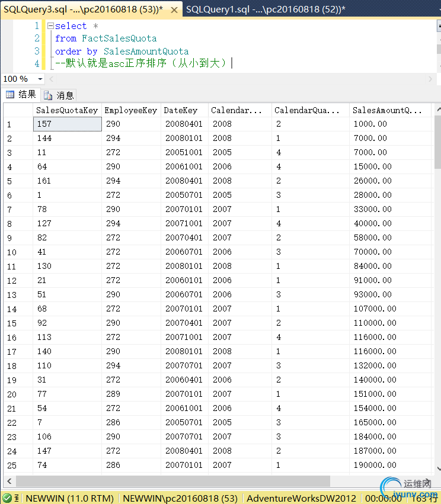This screenshot has height=504, width=441.
Task: Select SalesQuotaKey cell 157
Action: point(67,124)
